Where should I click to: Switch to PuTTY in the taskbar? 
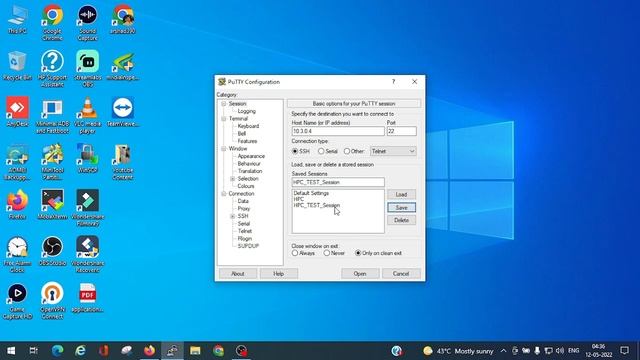(x=172, y=351)
